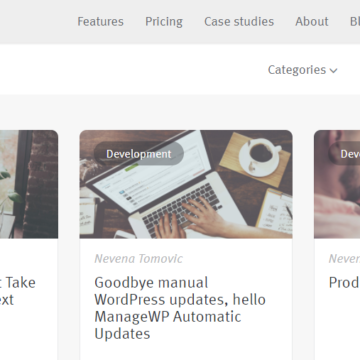View author Nevena Tomovic on updates article
The image size is (360, 360).
pos(138,259)
